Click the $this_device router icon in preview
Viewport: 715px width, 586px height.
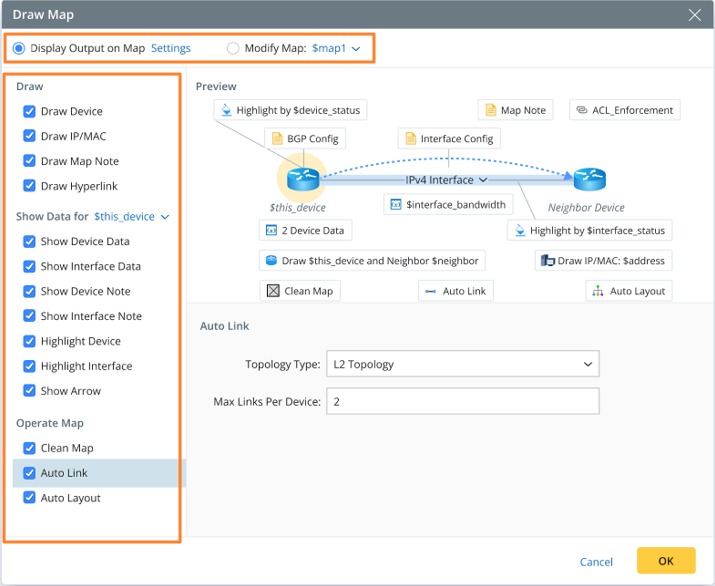coord(301,179)
